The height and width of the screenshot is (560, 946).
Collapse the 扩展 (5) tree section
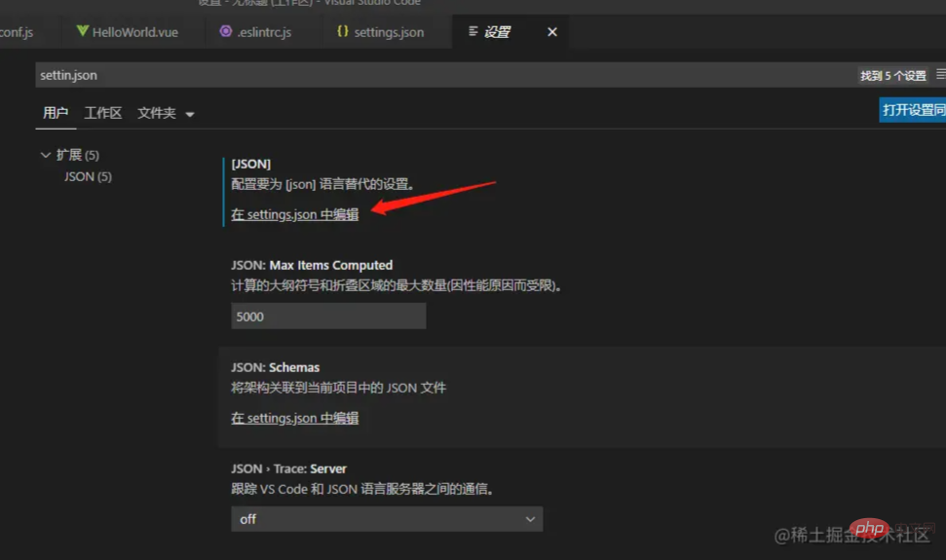pyautogui.click(x=45, y=155)
